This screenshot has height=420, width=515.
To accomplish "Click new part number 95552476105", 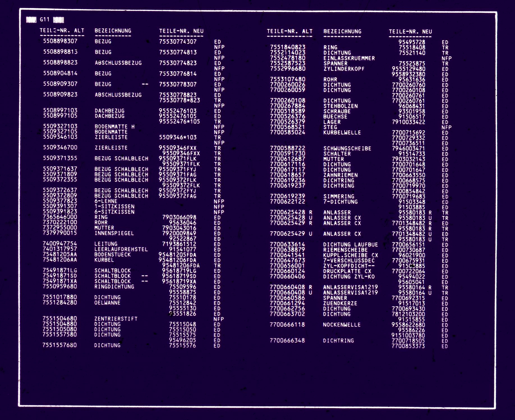I will pos(178,116).
